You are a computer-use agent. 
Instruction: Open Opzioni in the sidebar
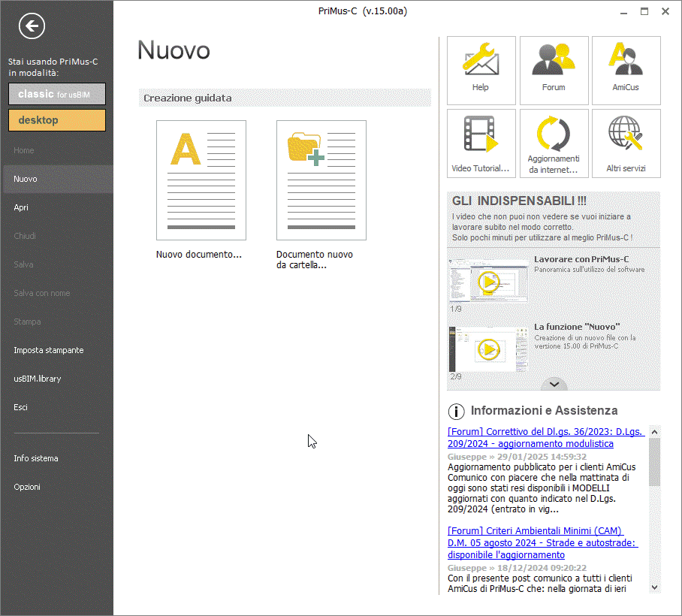click(27, 487)
